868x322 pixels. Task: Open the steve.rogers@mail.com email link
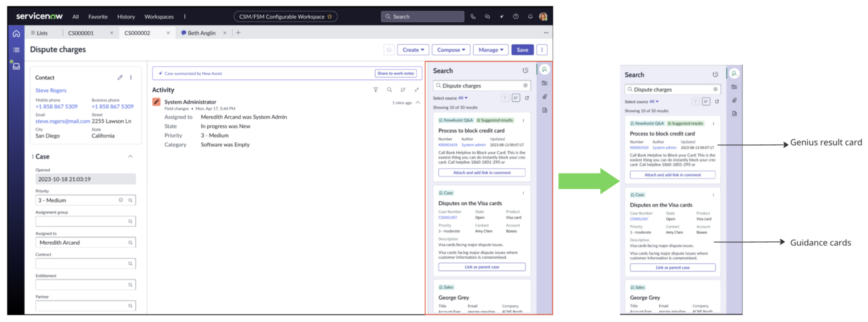click(63, 122)
